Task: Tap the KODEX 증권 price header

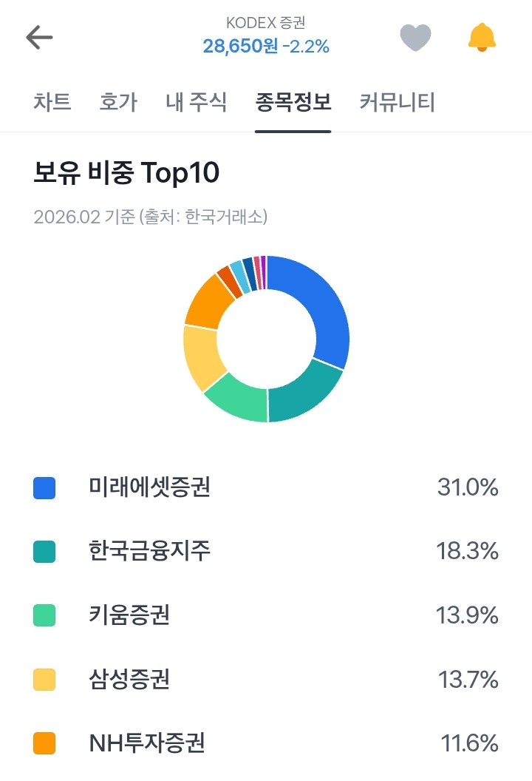Action: coord(266,37)
